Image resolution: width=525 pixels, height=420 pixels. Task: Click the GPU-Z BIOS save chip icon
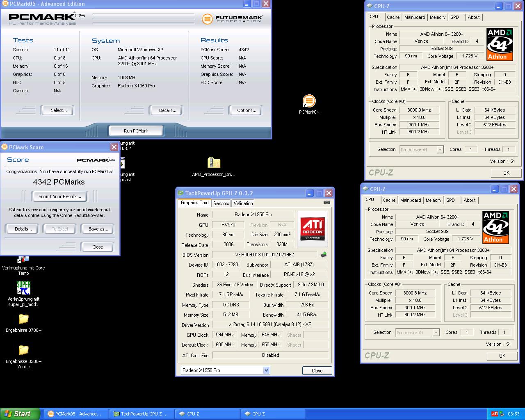(324, 255)
